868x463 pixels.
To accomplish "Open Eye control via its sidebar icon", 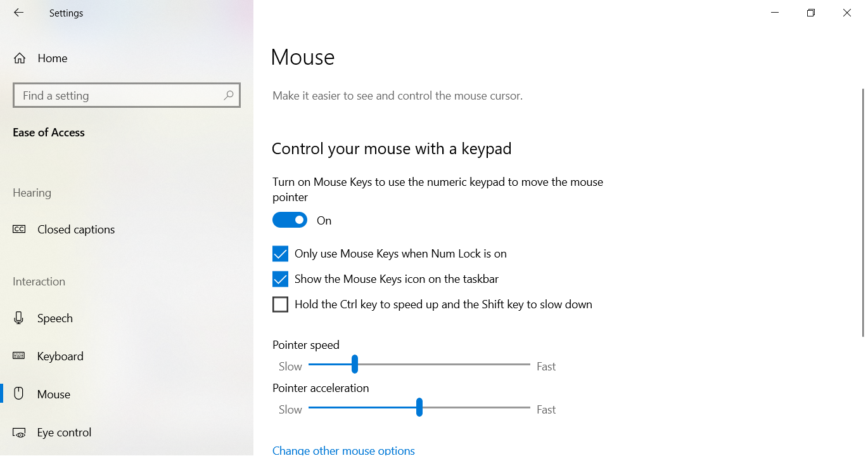I will click(x=20, y=432).
